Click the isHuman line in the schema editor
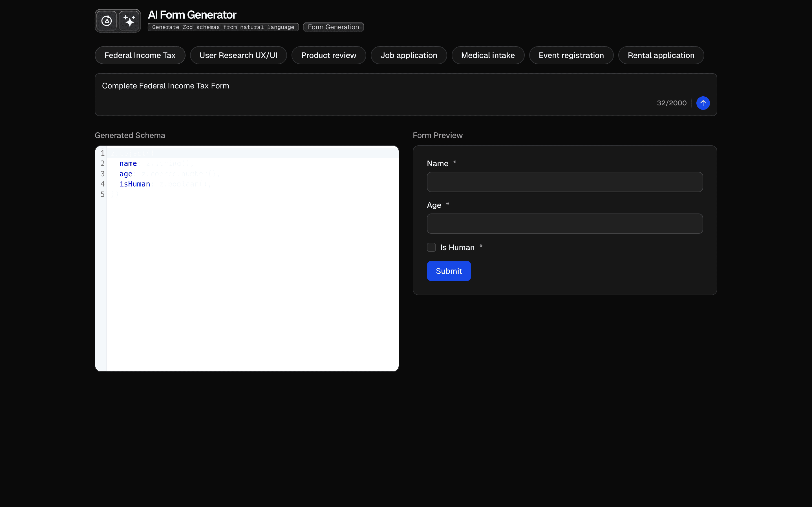The image size is (812, 507). (x=135, y=184)
